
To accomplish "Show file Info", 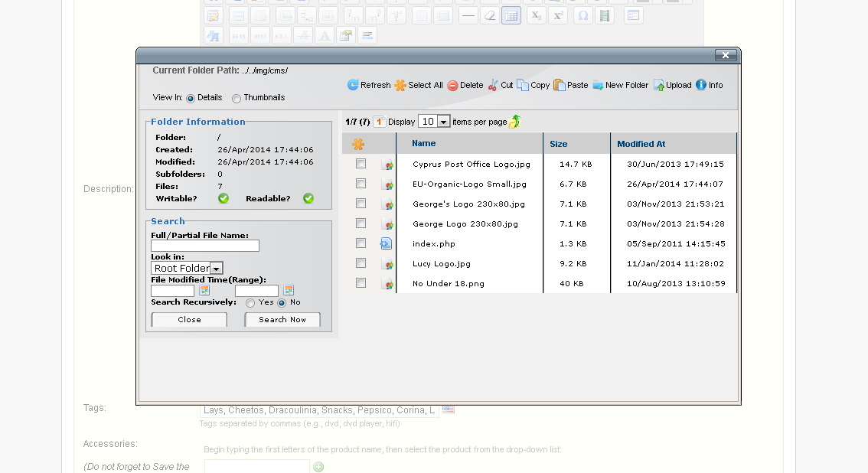I will 709,85.
